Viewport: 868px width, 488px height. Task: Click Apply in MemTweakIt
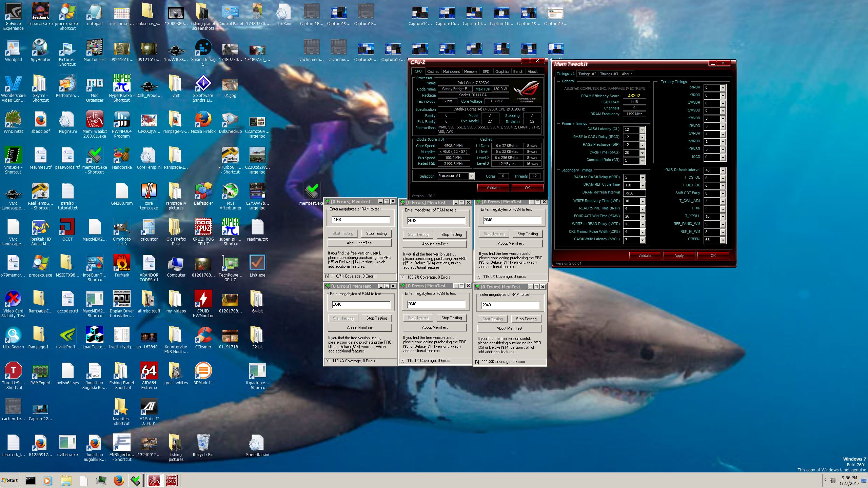(679, 256)
